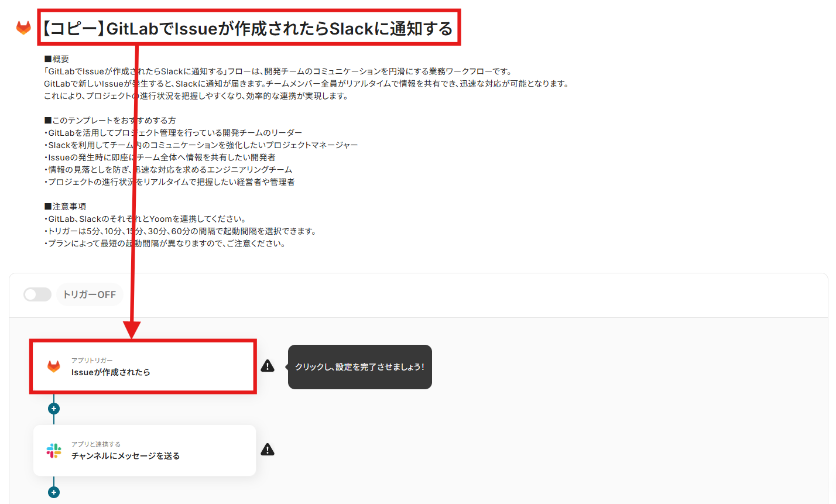Click the plus button below the Slack step
Screen dimensions: 836x504
click(x=54, y=492)
